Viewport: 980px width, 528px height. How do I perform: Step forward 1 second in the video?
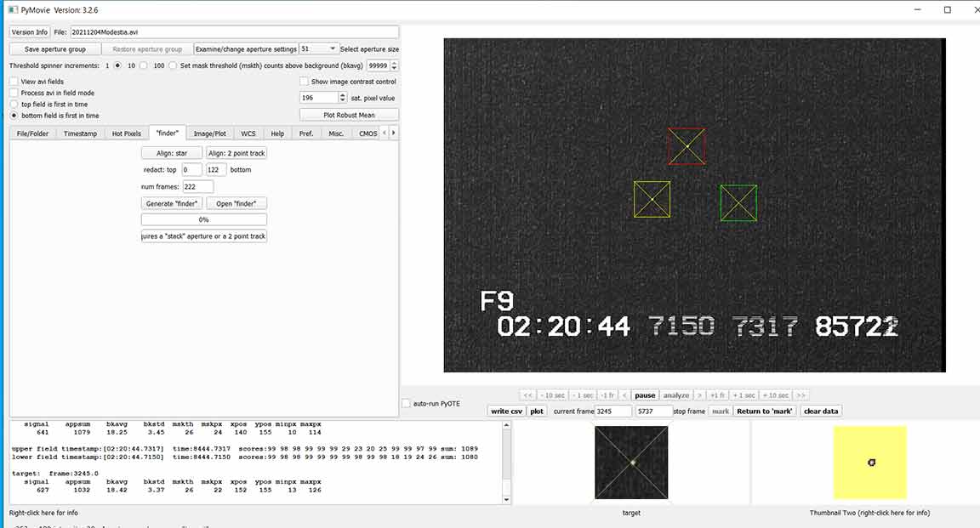(744, 395)
